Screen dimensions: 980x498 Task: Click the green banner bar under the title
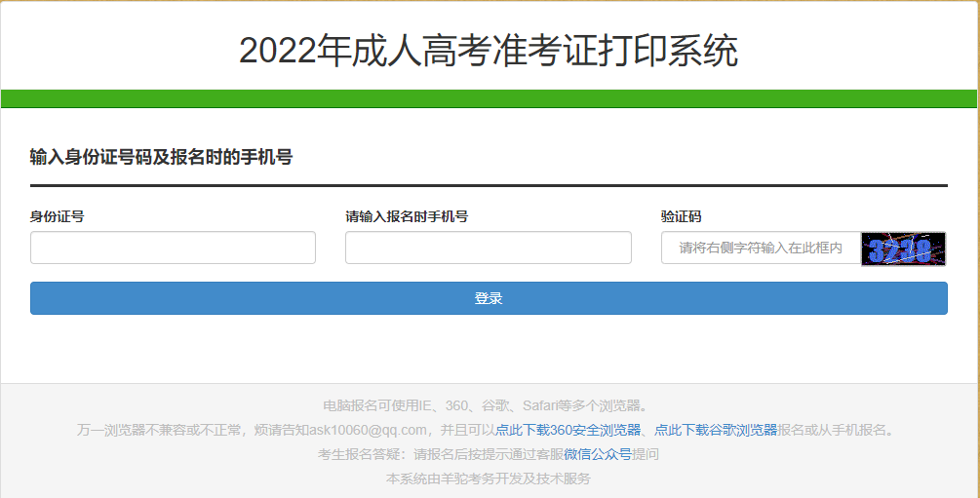pyautogui.click(x=490, y=98)
